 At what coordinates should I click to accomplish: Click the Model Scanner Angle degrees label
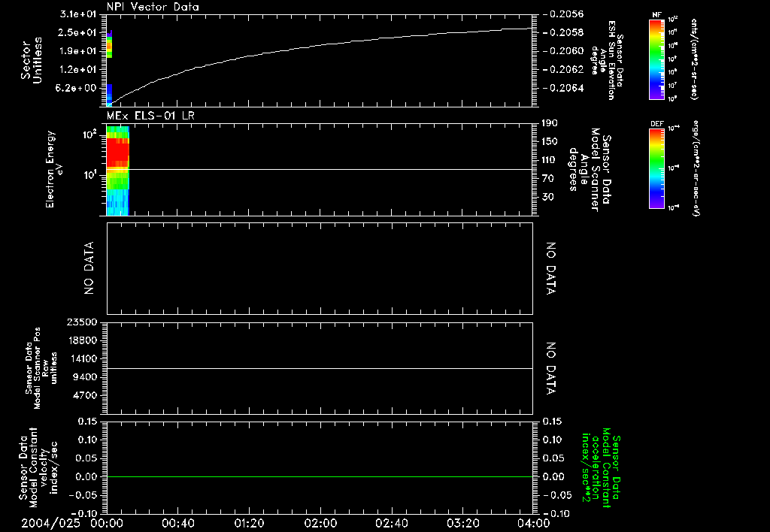(590, 170)
